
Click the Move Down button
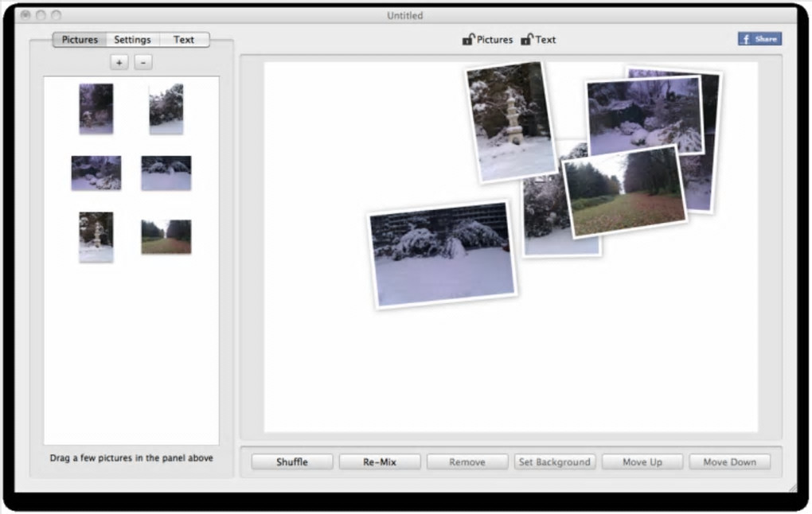pos(730,461)
